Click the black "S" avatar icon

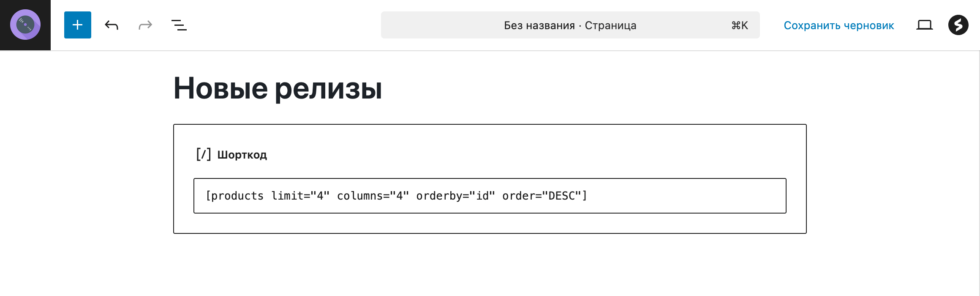click(x=959, y=25)
